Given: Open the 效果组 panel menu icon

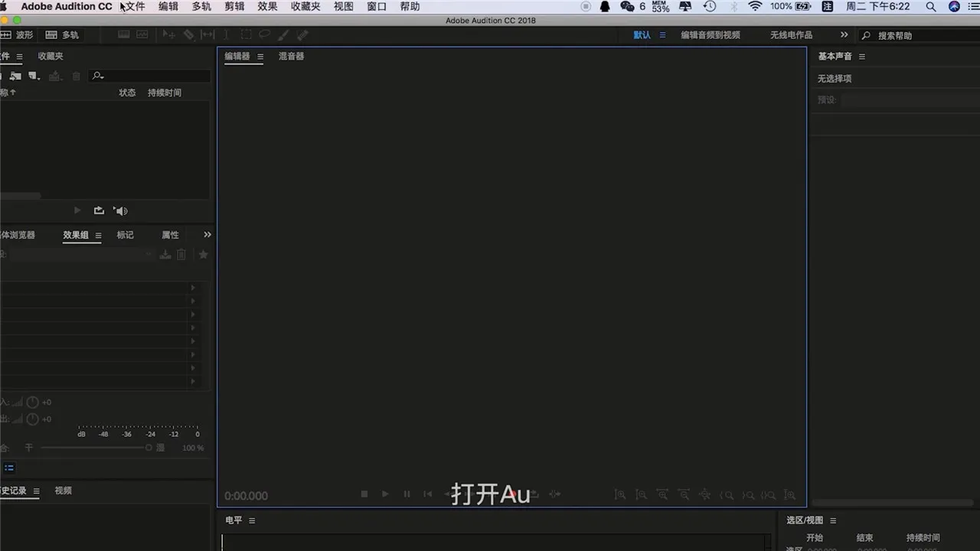Looking at the screenshot, I should pos(98,236).
